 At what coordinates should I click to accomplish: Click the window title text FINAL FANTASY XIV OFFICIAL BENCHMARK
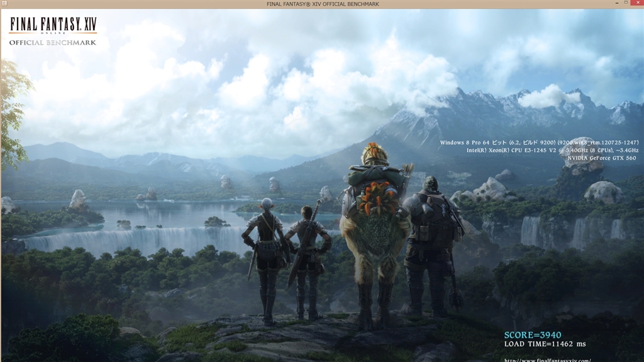tap(323, 4)
